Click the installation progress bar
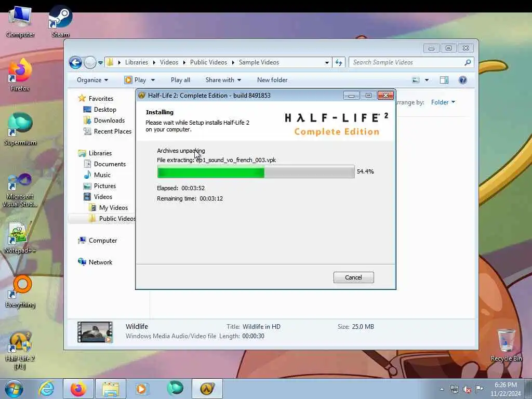 256,171
